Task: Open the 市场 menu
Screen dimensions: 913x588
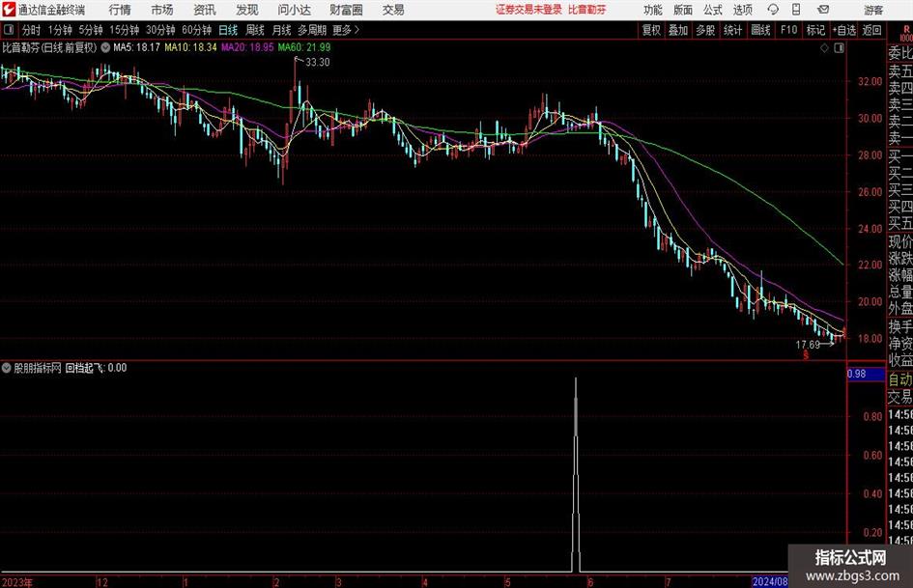Action: tap(162, 10)
